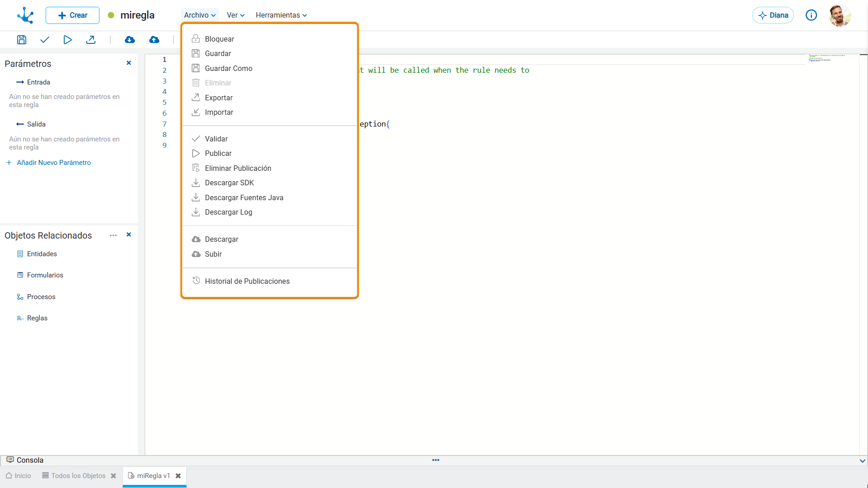Click the validate checkmark toolbar icon
This screenshot has height=488, width=868.
pyautogui.click(x=44, y=40)
